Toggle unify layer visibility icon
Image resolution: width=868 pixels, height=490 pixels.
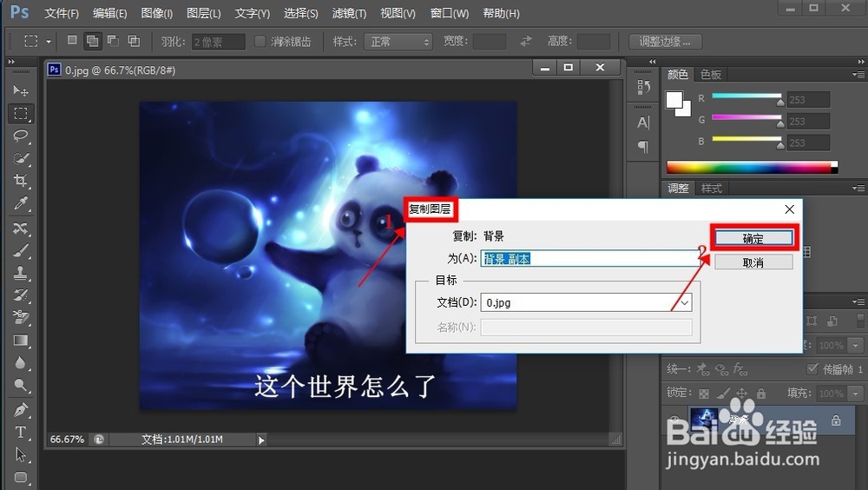click(721, 368)
